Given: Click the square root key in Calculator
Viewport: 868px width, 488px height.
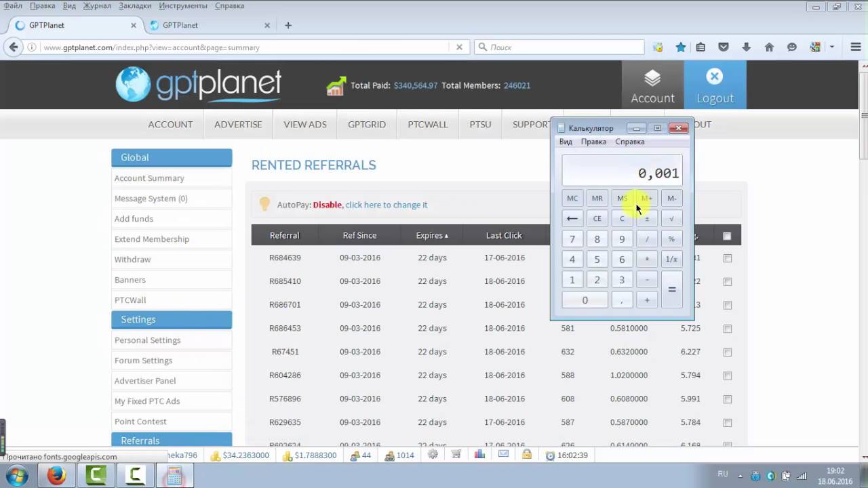Looking at the screenshot, I should [671, 218].
